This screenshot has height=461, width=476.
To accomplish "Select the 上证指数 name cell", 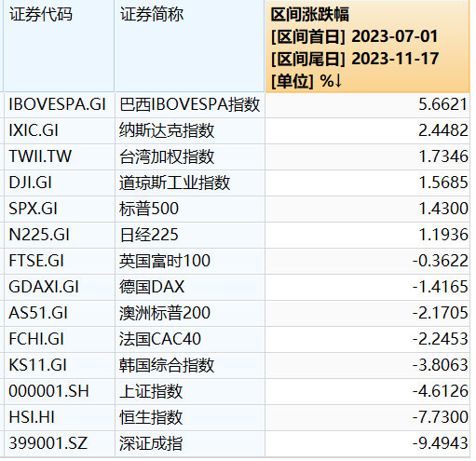I will click(x=190, y=391).
